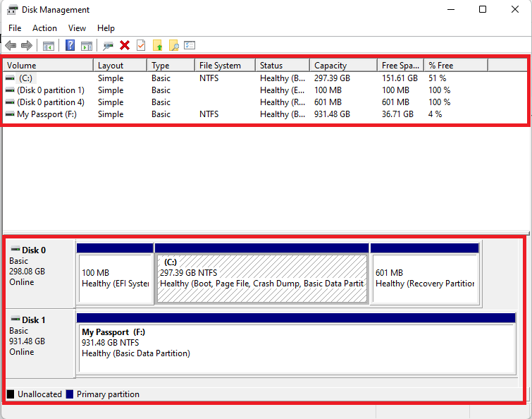Click the checkmark properties toolbar icon

pyautogui.click(x=141, y=45)
